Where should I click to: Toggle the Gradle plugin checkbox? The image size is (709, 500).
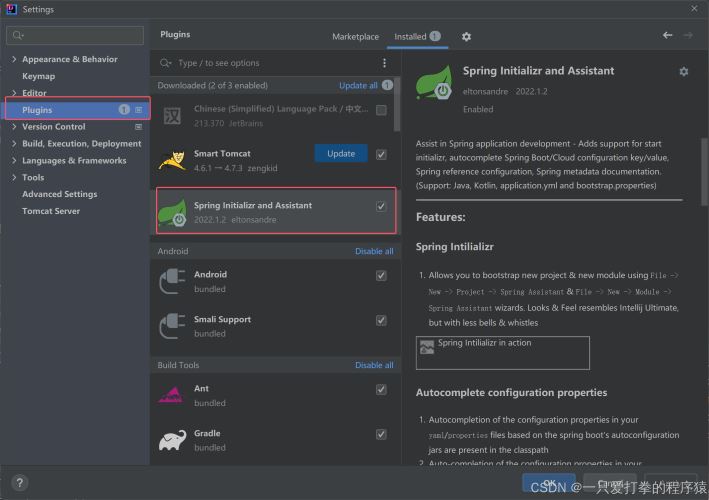coord(381,434)
